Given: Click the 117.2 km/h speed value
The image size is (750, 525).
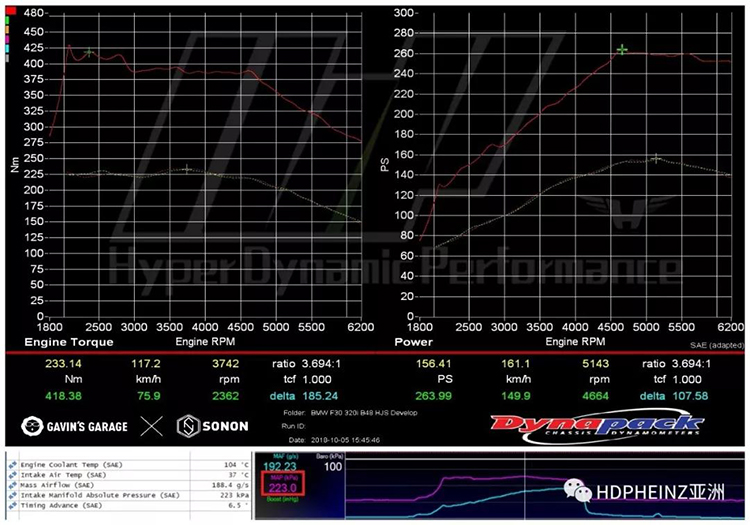Looking at the screenshot, I should pos(146,364).
